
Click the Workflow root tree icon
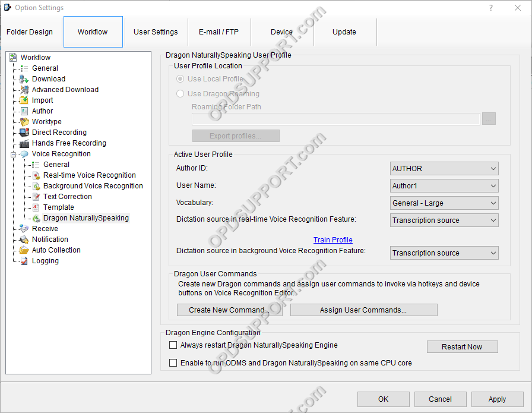13,58
